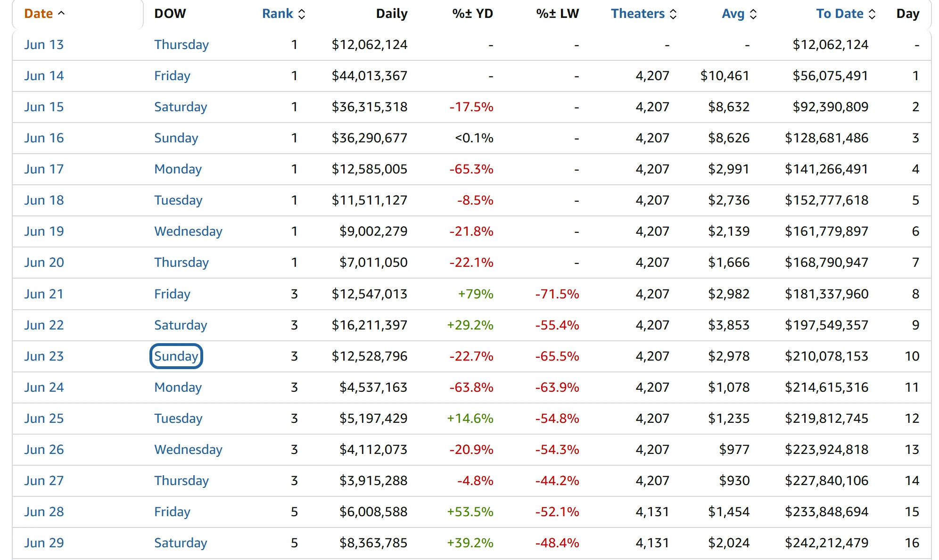
Task: Open the Jun 29 date link
Action: coord(44,543)
